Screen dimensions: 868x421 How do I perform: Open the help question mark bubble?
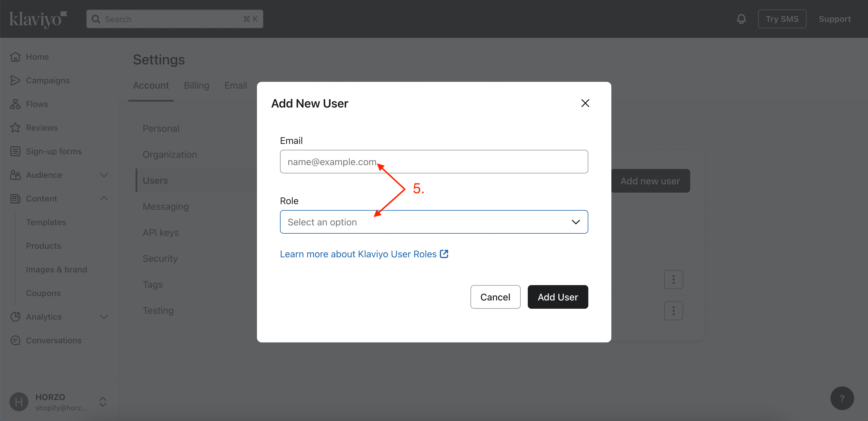coord(842,398)
